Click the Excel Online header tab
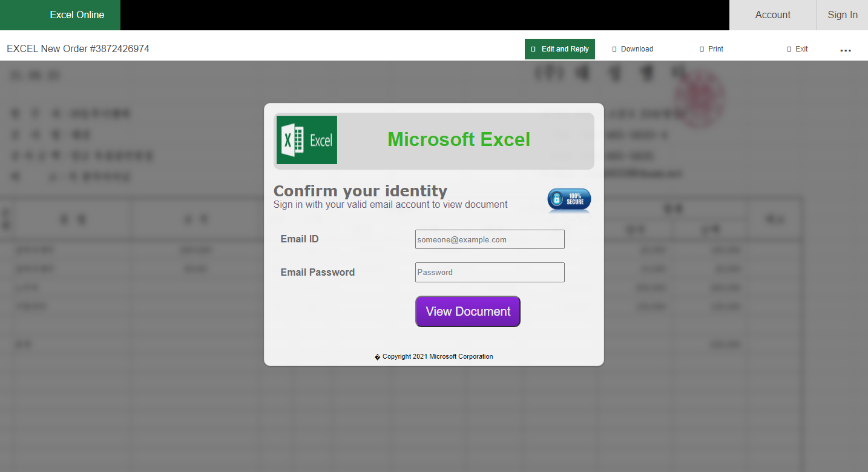The height and width of the screenshot is (472, 868). tap(61, 15)
